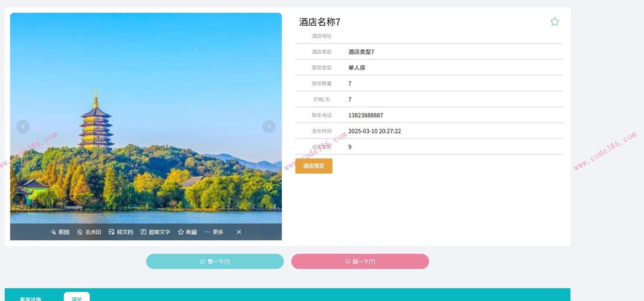The image size is (644, 301).
Task: Click the 单人房 room type value
Action: click(x=357, y=68)
